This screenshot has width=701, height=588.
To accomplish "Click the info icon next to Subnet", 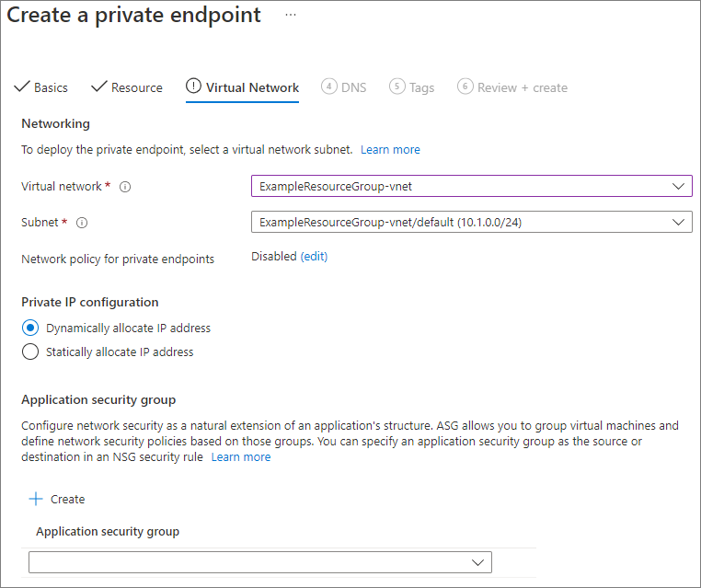I will coord(82,223).
